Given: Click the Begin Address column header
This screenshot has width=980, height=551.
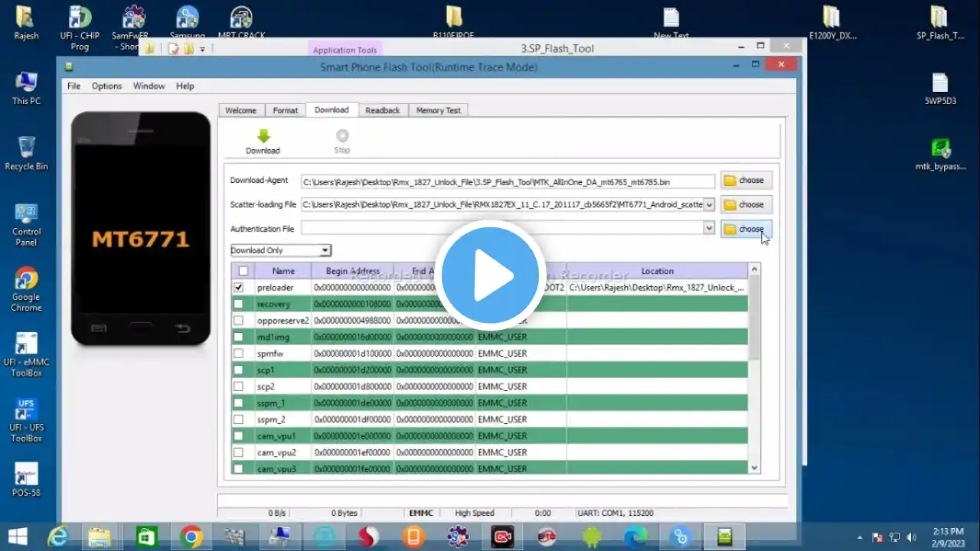Looking at the screenshot, I should [x=353, y=271].
